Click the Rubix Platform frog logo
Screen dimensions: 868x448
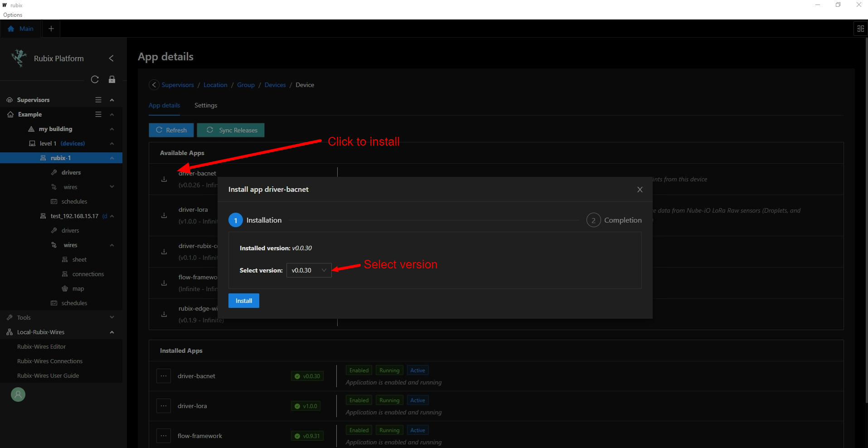click(x=19, y=58)
